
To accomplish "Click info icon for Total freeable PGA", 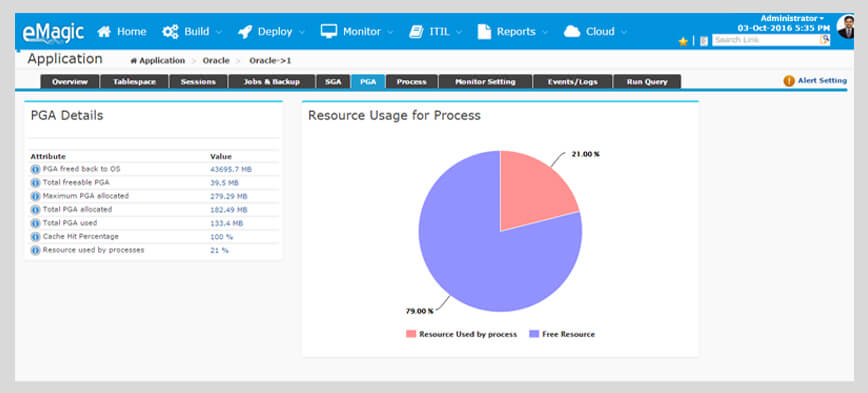I will pos(35,183).
